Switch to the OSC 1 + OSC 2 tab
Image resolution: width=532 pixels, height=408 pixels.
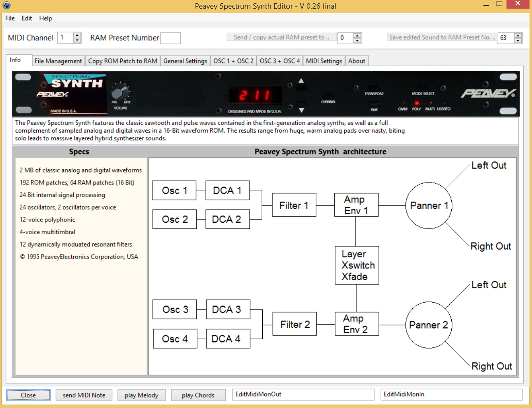[233, 61]
